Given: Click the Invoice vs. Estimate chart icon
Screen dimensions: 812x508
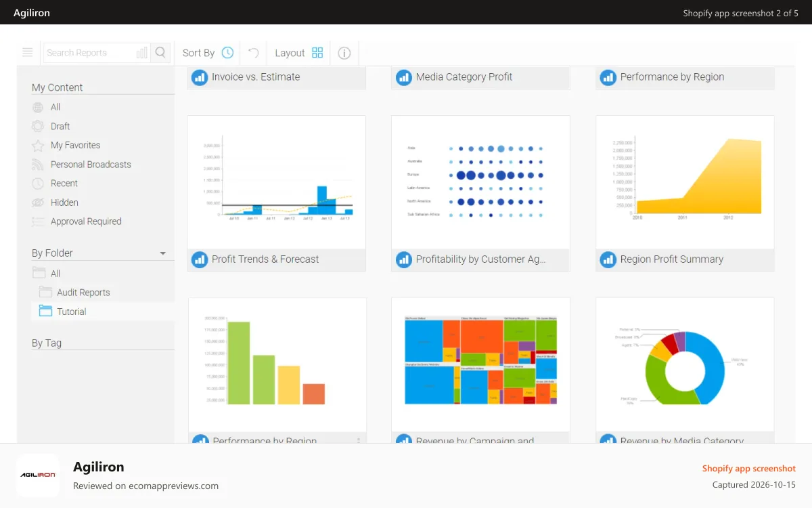Looking at the screenshot, I should 200,77.
